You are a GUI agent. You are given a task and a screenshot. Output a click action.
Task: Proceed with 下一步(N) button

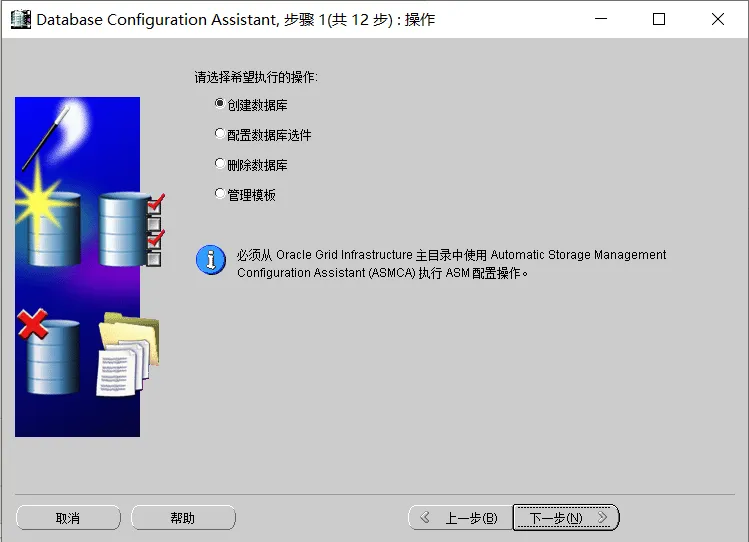566,518
